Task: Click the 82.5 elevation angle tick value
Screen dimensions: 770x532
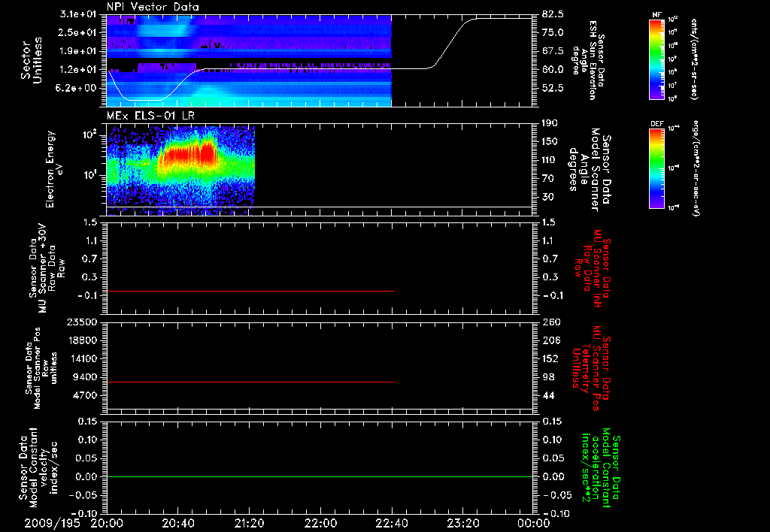Action: (553, 14)
